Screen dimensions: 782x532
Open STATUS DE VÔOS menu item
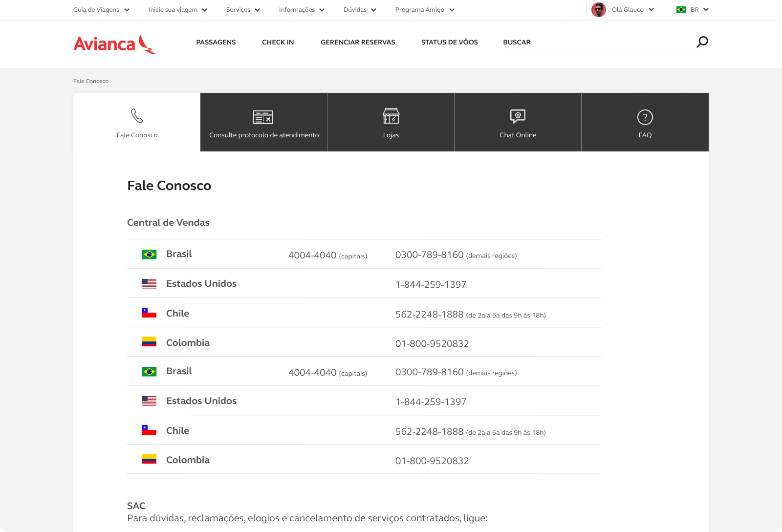coord(450,42)
